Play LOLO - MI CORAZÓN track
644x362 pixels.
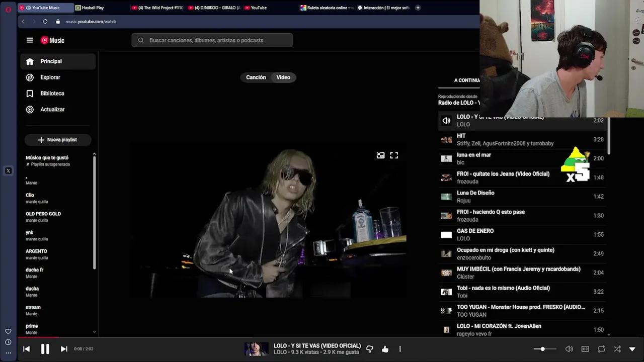[522, 330]
